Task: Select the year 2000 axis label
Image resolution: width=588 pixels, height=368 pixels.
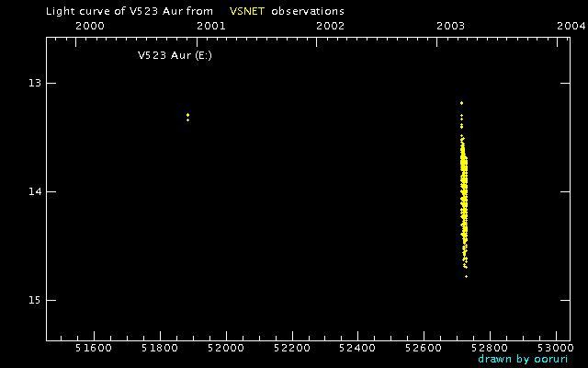Action: tap(90, 26)
